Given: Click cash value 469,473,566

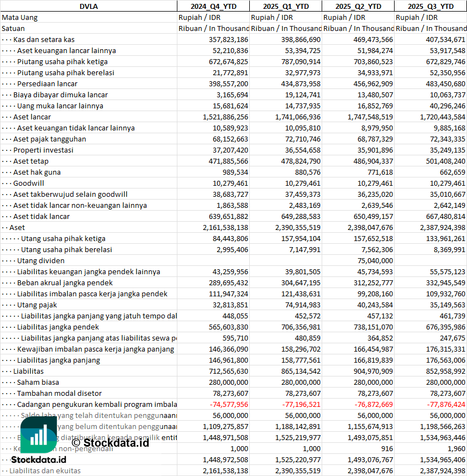Looking at the screenshot, I should click(x=373, y=39).
